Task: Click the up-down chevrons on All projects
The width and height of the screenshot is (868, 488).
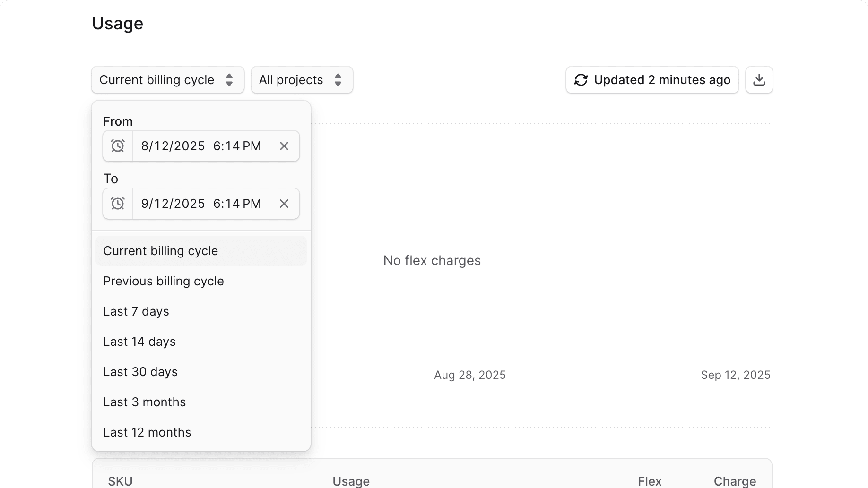Action: click(x=338, y=80)
